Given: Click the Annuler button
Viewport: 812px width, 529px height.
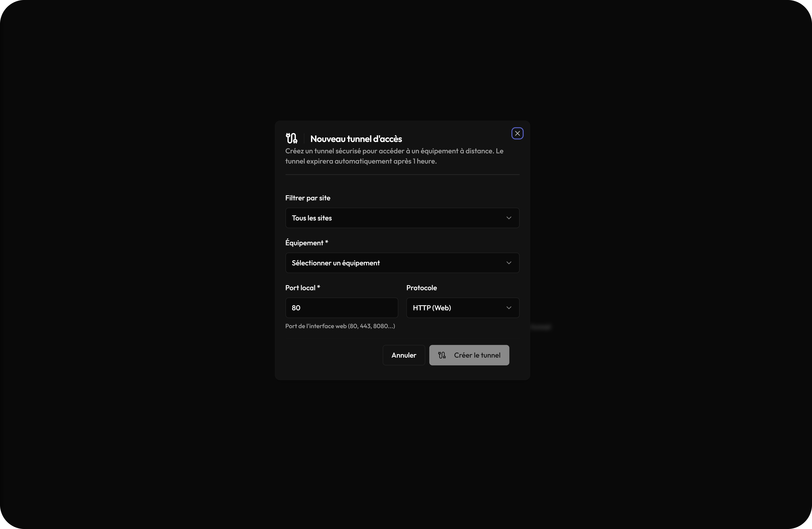Looking at the screenshot, I should [404, 355].
